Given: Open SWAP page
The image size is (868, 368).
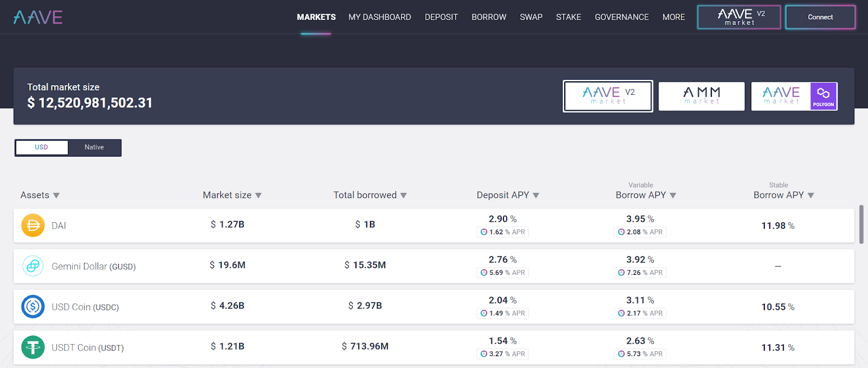Looking at the screenshot, I should point(531,17).
